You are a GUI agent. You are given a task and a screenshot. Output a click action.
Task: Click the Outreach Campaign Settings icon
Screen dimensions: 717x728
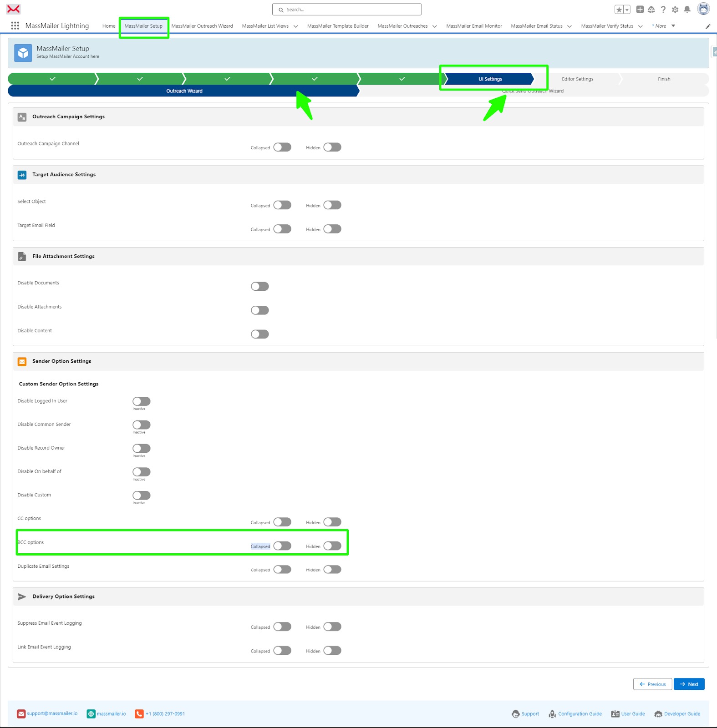pos(22,117)
